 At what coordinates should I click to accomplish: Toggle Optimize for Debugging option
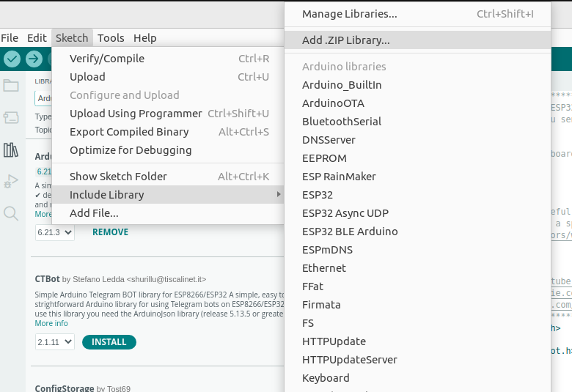click(x=168, y=150)
